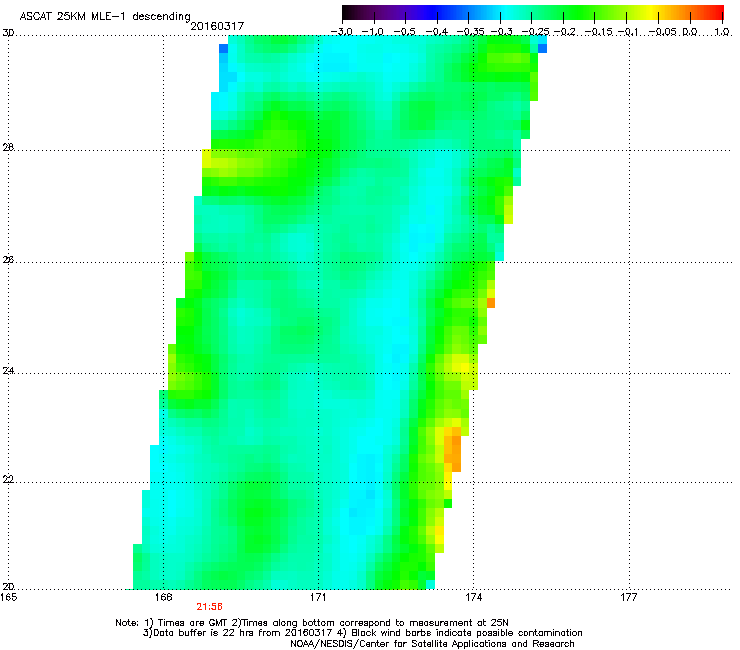This screenshot has width=740, height=650.
Task: Click the NOAA/NESDIS credit line
Action: (x=432, y=644)
